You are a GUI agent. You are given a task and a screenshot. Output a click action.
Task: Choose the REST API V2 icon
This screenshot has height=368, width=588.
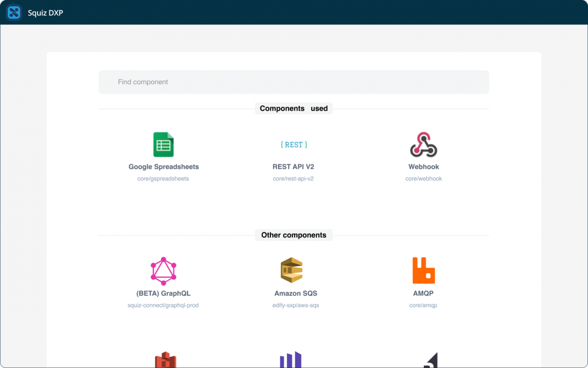[x=293, y=145]
